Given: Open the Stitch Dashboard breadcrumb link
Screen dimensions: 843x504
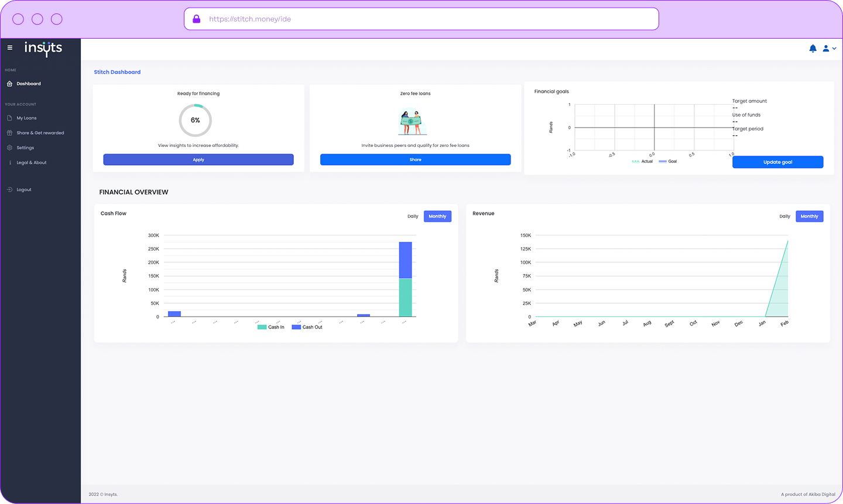Looking at the screenshot, I should click(x=117, y=72).
